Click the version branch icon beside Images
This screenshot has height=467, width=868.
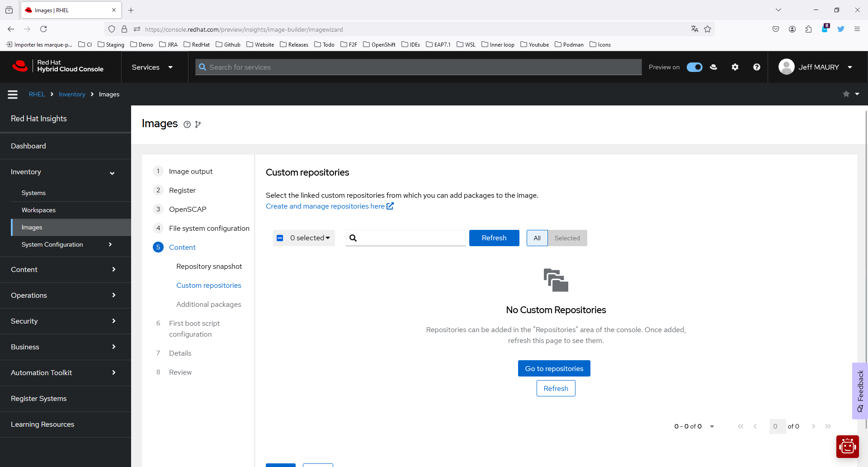click(198, 124)
